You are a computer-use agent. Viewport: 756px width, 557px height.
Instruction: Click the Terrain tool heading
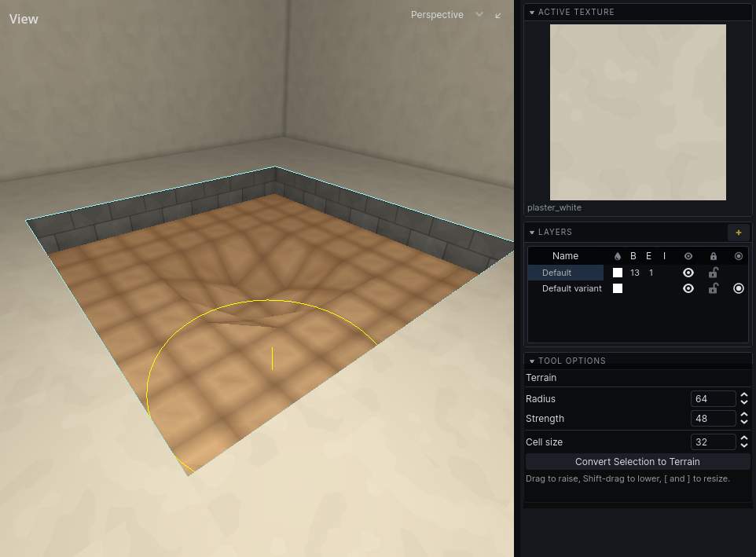(x=541, y=378)
